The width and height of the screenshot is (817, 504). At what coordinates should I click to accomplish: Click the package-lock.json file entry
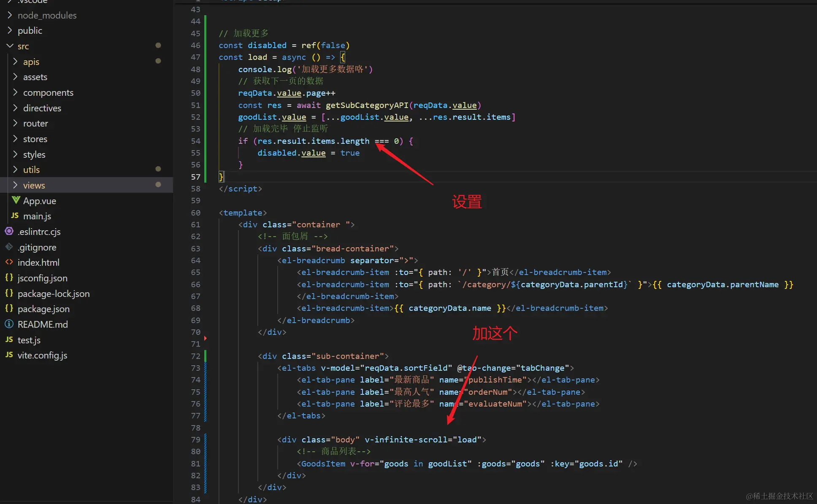click(x=54, y=294)
